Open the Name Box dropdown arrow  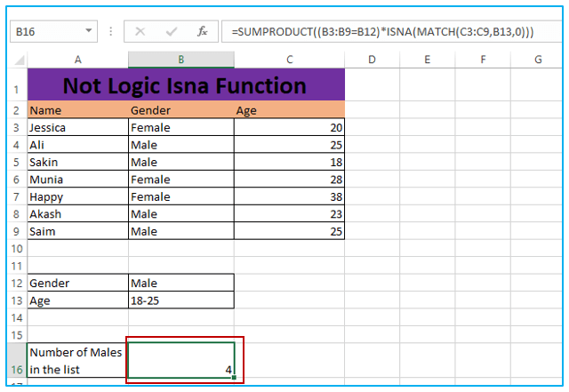[88, 31]
